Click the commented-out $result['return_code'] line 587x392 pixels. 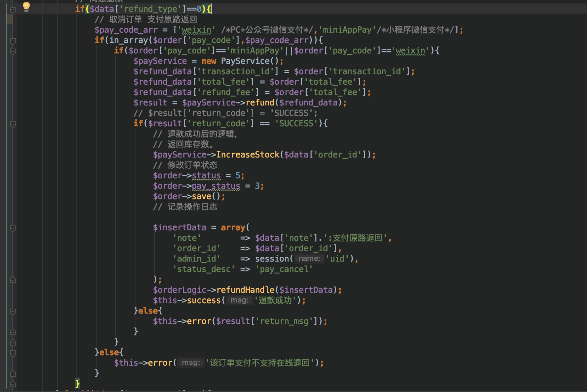(225, 113)
